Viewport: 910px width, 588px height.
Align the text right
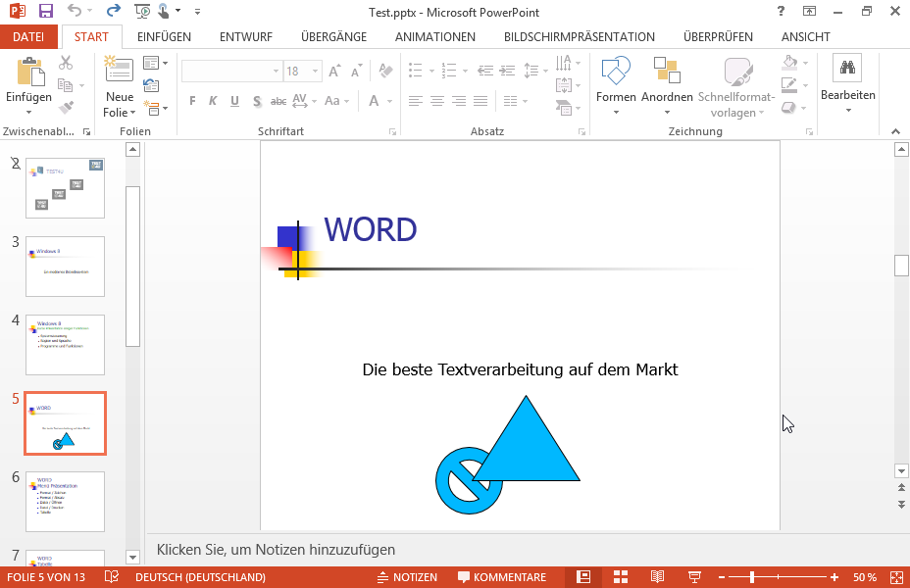[x=459, y=102]
